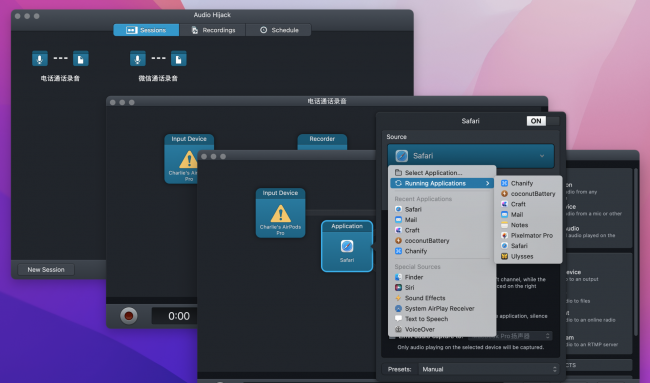Toggle the Safari block ON switch
Screen dimensions: 650x383
click(x=543, y=121)
